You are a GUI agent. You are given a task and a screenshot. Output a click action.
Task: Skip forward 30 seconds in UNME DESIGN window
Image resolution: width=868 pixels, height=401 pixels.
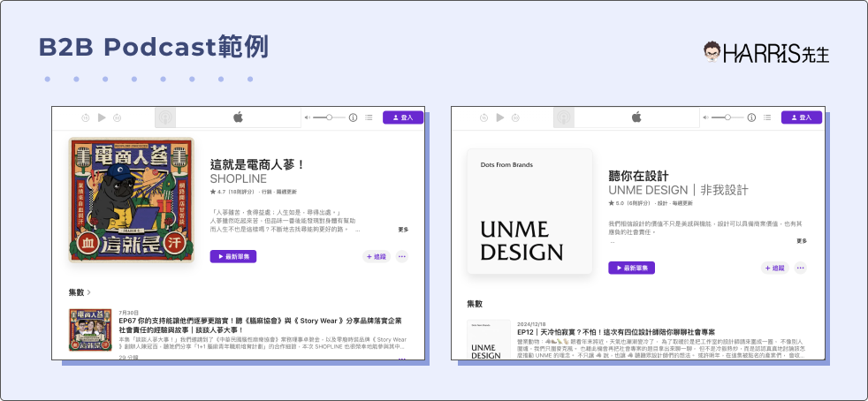pos(515,117)
